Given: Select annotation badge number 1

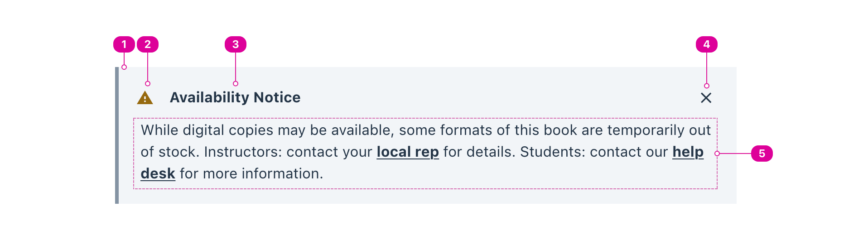Looking at the screenshot, I should 124,44.
